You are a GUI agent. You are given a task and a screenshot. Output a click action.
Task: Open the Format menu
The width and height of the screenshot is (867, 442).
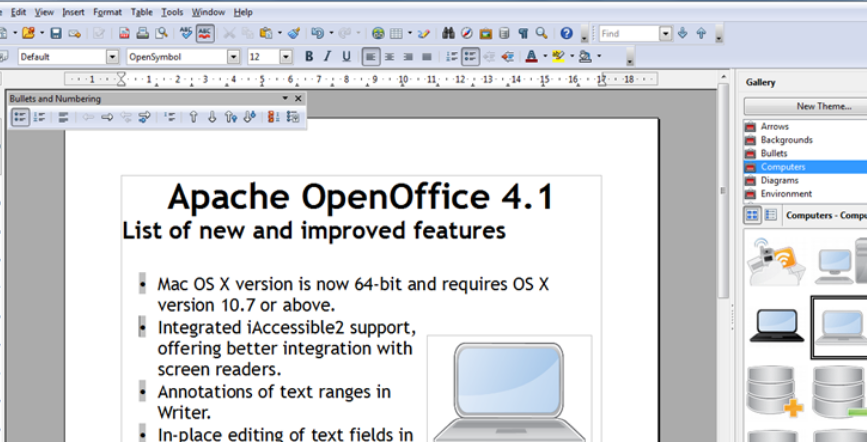[x=107, y=12]
